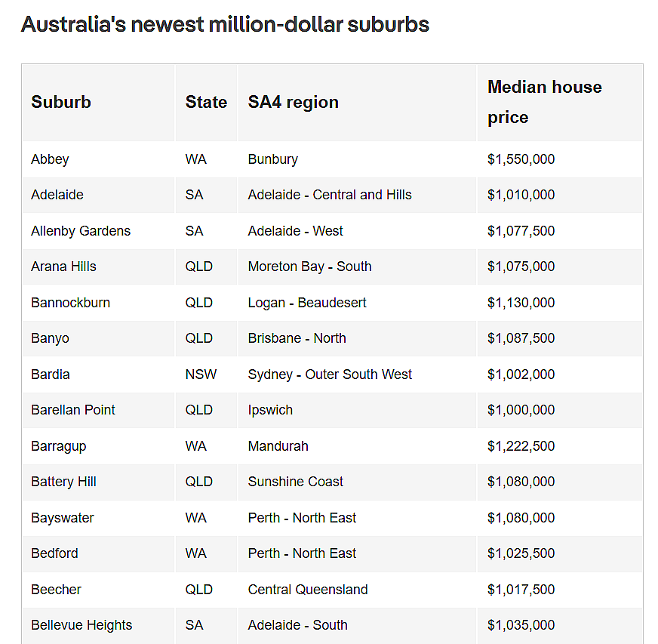Viewport: 658px width, 644px height.
Task: Click Banyo's price of $1,087,500
Action: tap(521, 338)
